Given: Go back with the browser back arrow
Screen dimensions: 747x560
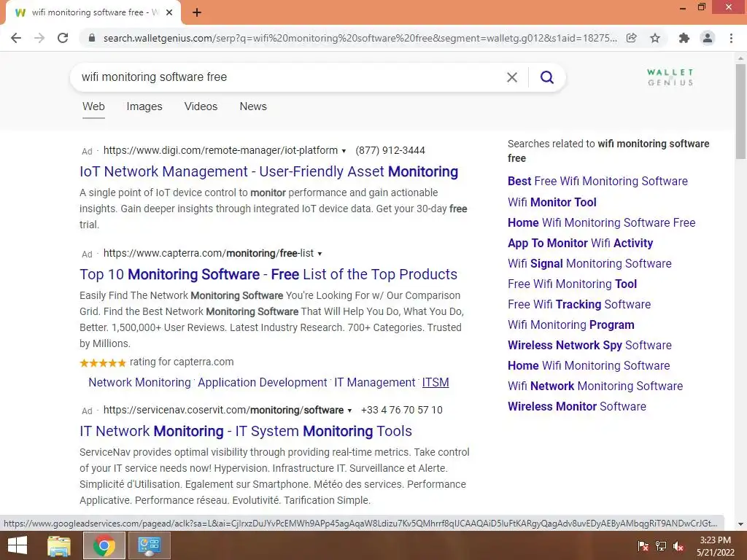Looking at the screenshot, I should [16, 38].
